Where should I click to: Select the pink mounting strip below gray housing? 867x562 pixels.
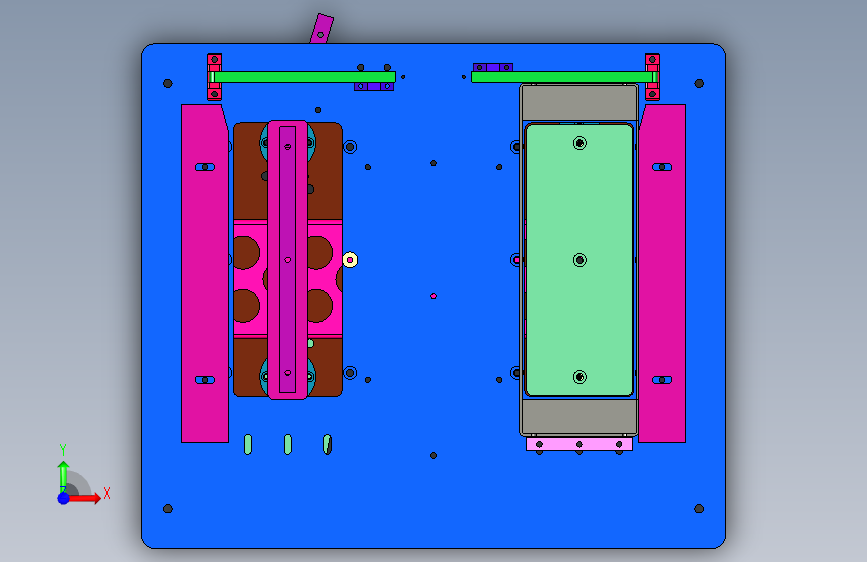coord(579,444)
